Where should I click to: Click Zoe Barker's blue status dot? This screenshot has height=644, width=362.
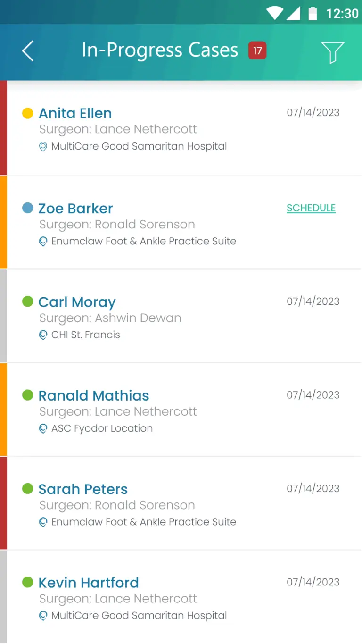click(x=28, y=208)
